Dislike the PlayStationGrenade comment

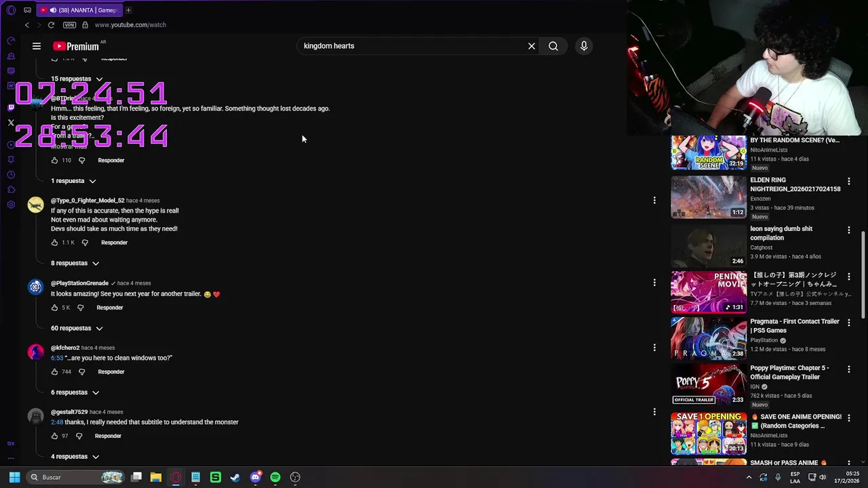tap(80, 308)
